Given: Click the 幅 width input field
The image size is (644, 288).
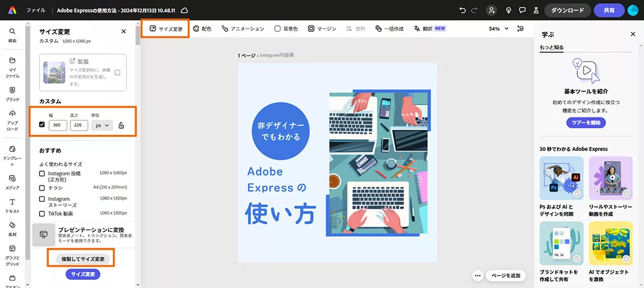Looking at the screenshot, I should (58, 126).
